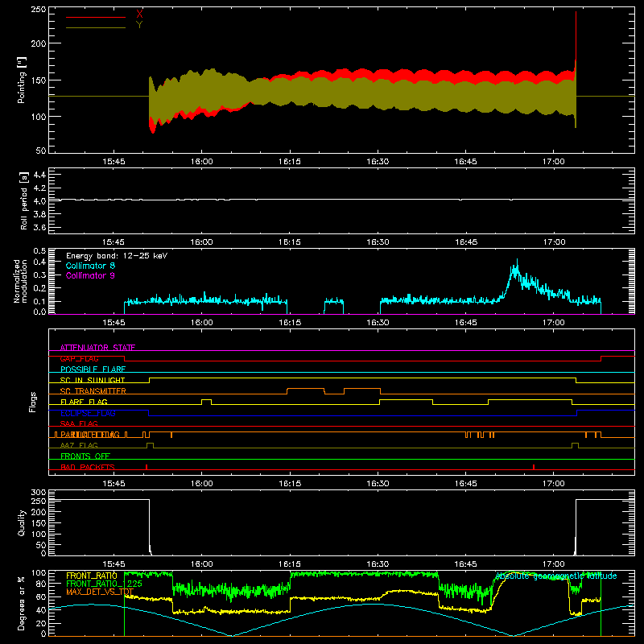Click the Roll period axis title
The width and height of the screenshot is (644, 644).
pyautogui.click(x=24, y=200)
